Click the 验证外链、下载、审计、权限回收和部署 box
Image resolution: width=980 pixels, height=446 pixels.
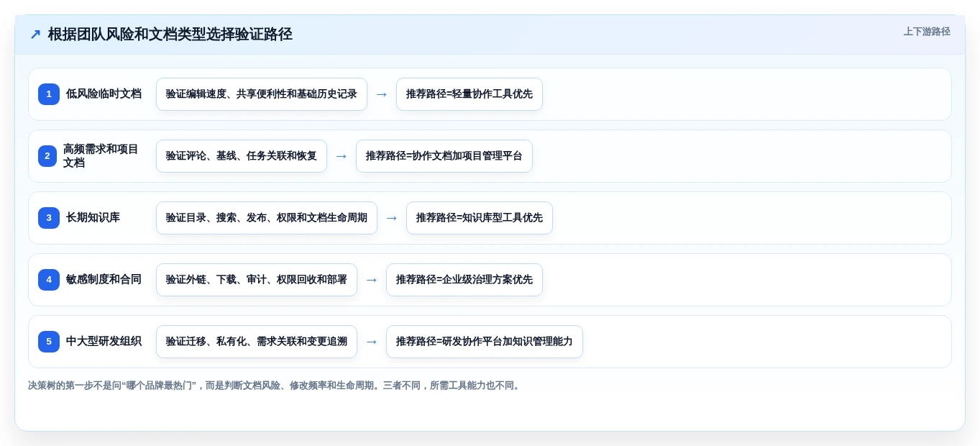pyautogui.click(x=257, y=280)
